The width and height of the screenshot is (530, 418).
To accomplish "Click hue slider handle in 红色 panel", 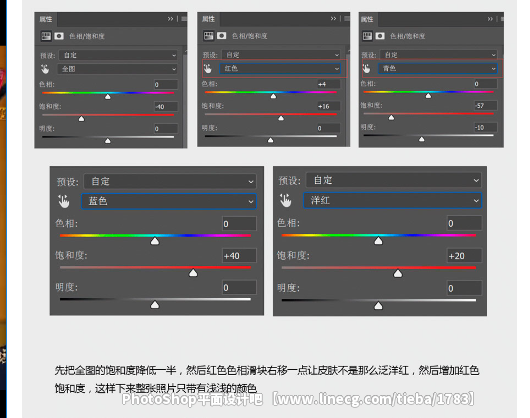I will coord(273,96).
